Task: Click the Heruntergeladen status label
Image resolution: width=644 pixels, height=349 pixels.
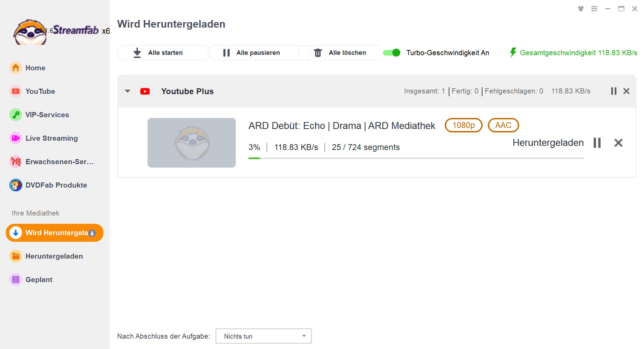Action: point(548,143)
